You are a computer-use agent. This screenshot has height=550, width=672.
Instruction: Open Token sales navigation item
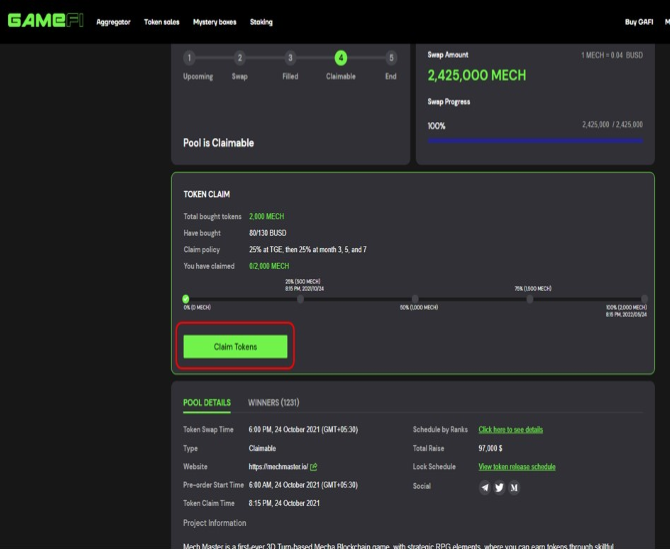(x=162, y=22)
